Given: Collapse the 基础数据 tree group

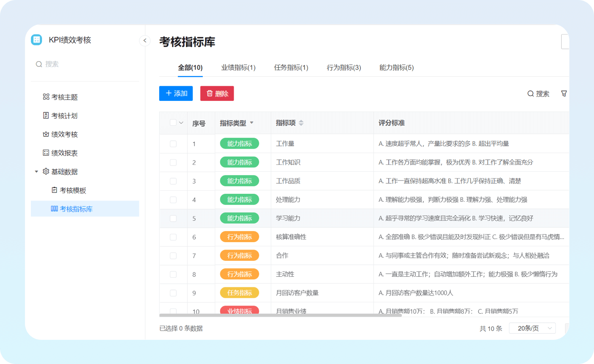Looking at the screenshot, I should point(36,171).
